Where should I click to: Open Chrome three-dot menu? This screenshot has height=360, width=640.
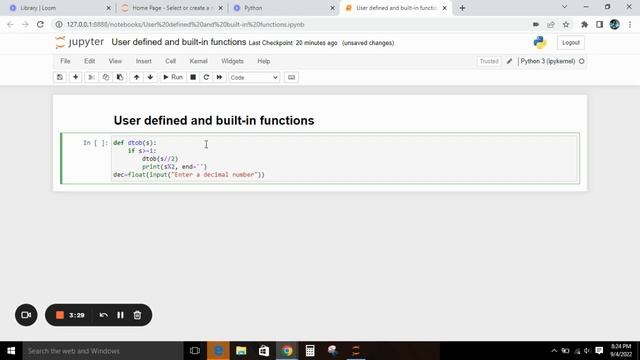tap(630, 24)
